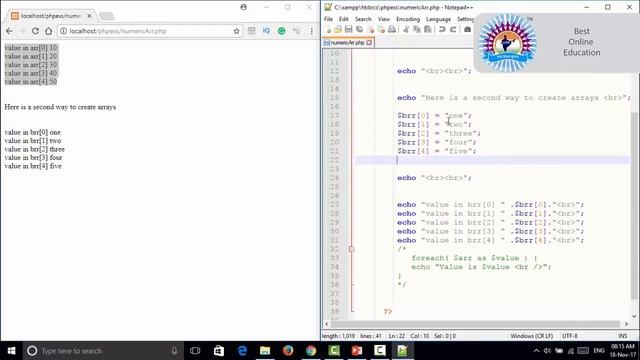The width and height of the screenshot is (640, 360).
Task: Click code line $brr[2] = "three"
Action: (x=439, y=133)
